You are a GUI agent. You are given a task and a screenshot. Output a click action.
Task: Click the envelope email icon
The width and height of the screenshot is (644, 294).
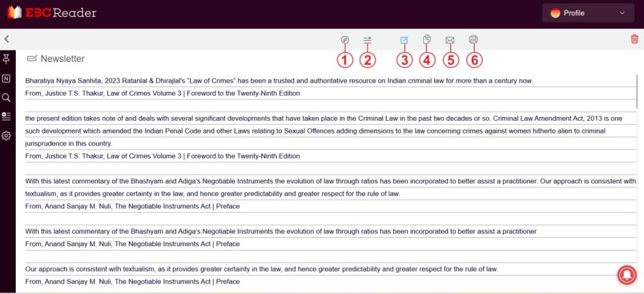(x=450, y=40)
